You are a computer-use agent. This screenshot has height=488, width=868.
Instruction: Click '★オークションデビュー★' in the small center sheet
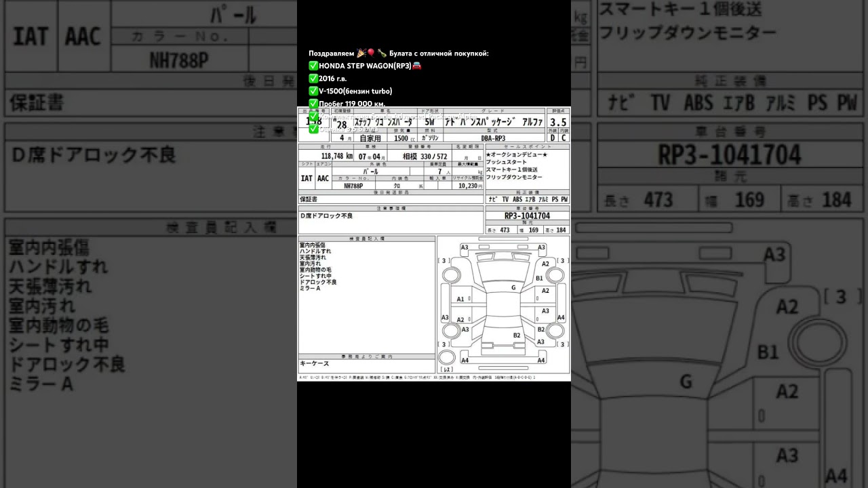[x=516, y=155]
